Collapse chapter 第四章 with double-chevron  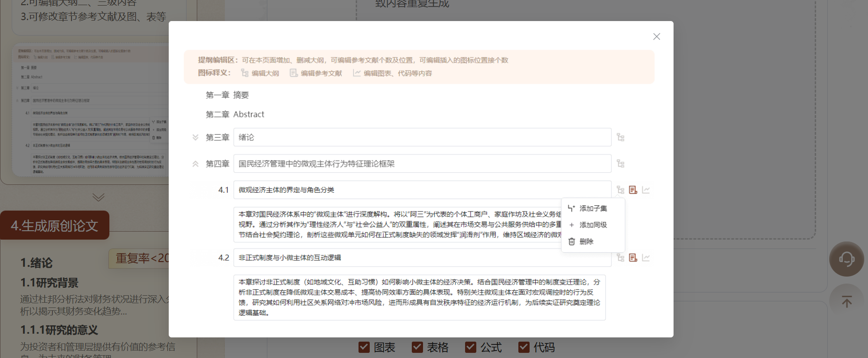[195, 164]
